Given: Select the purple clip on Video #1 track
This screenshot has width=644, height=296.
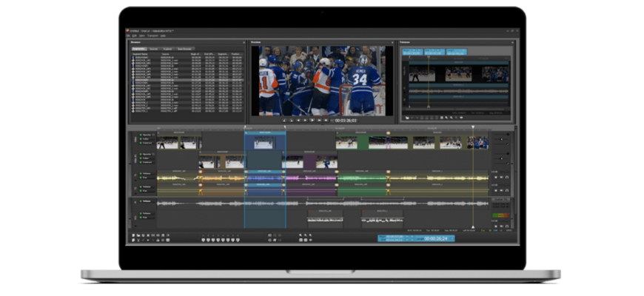Looking at the screenshot, I should pyautogui.click(x=309, y=160).
